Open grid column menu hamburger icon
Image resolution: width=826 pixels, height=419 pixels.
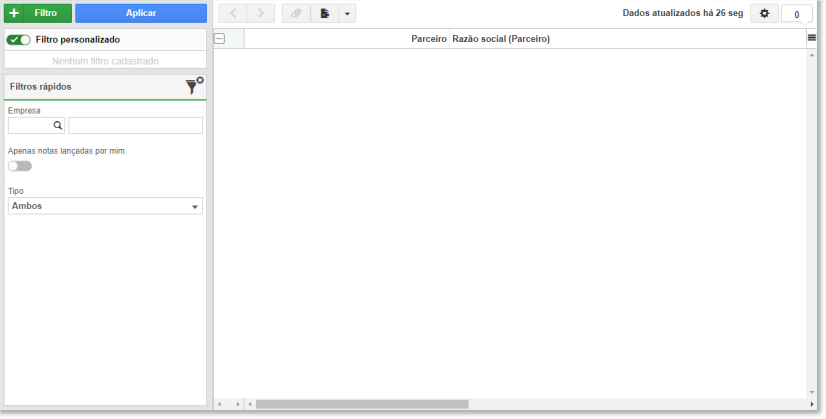point(812,38)
